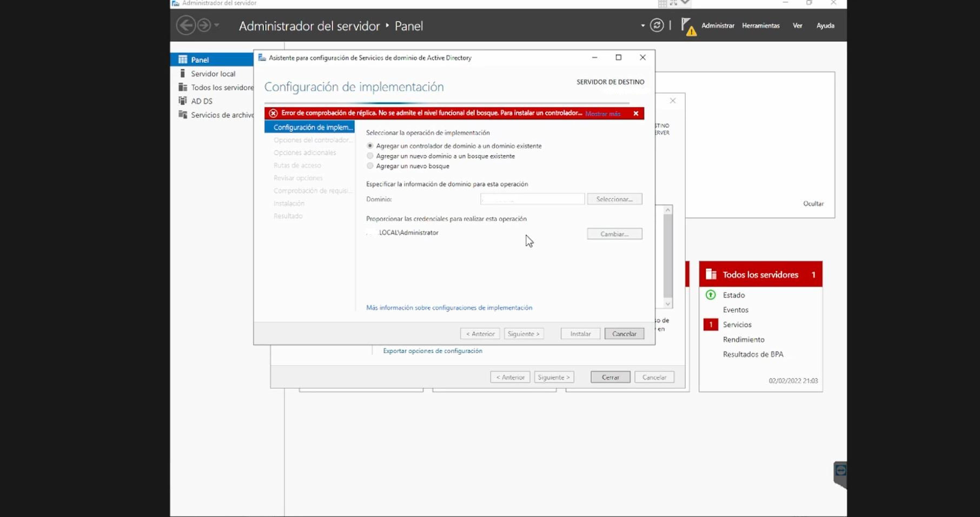Screen dimensions: 980x517
Task: Expand the 'Mostrar más' error details
Action: 602,114
